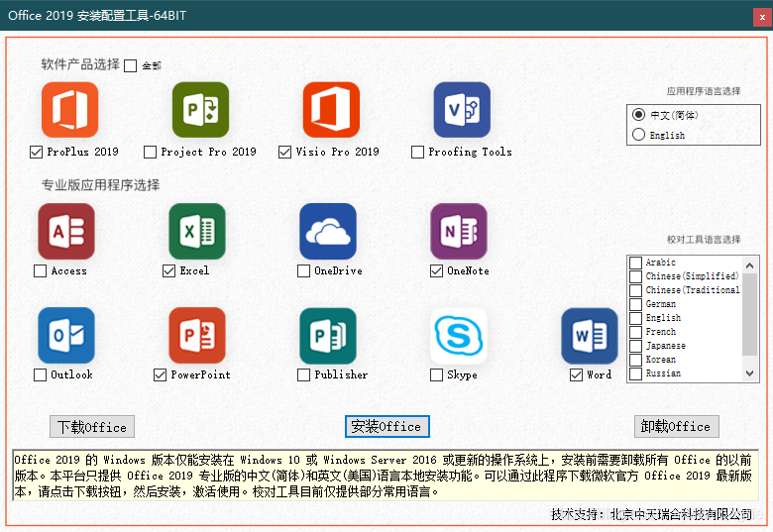The image size is (773, 532).
Task: Uncheck the PowerPoint checkbox
Action: (x=160, y=374)
